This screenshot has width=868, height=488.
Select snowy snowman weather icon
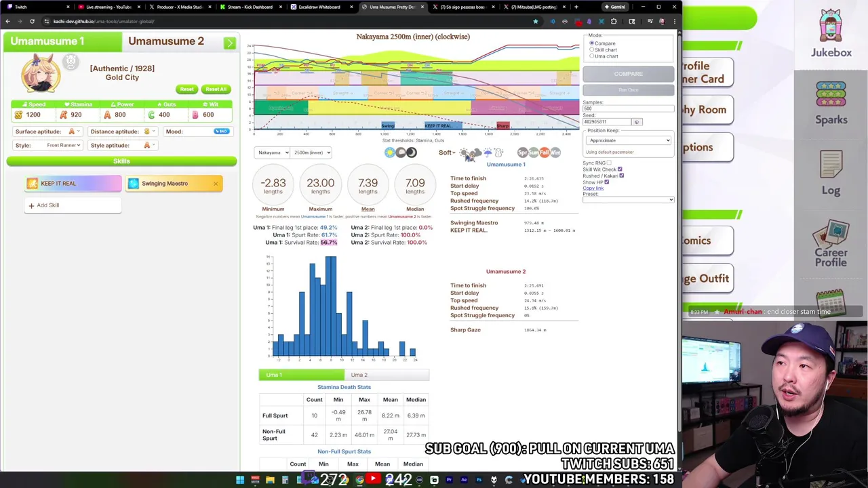pyautogui.click(x=498, y=152)
